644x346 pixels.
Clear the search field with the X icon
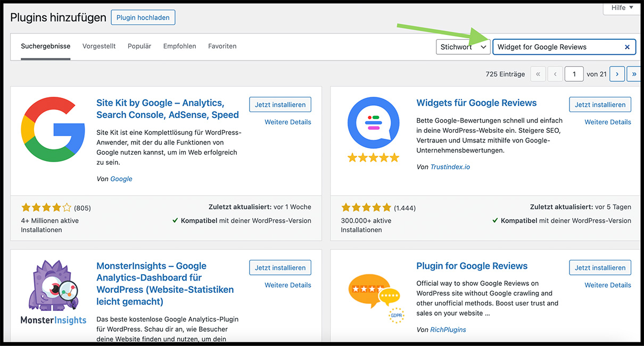coord(627,47)
